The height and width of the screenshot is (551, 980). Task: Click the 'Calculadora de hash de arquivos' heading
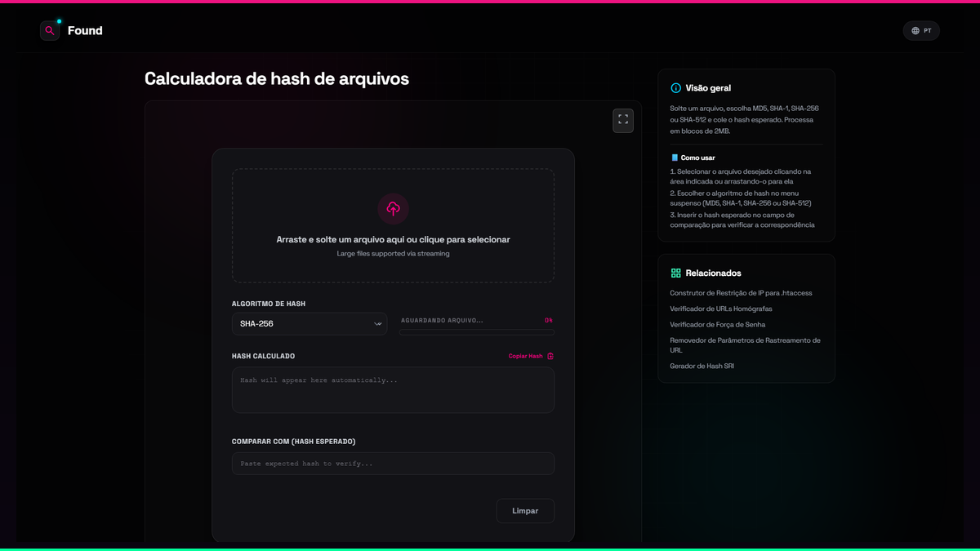pos(277,78)
